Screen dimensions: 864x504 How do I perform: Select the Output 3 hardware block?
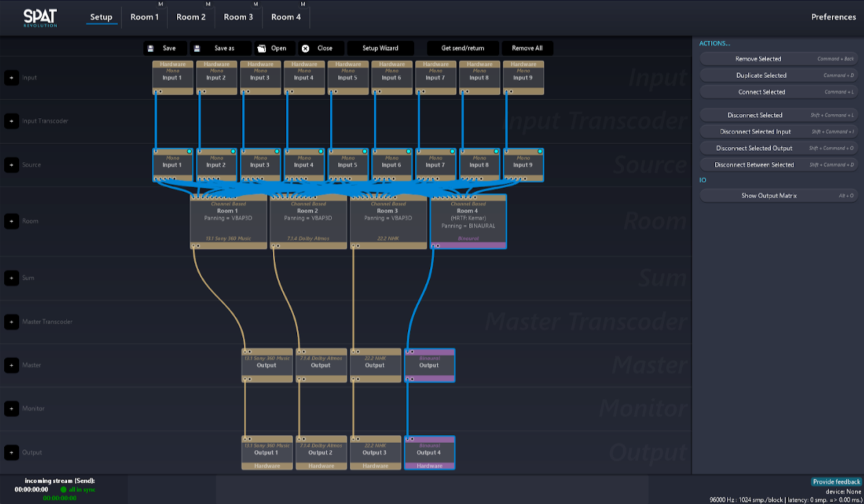[x=375, y=453]
